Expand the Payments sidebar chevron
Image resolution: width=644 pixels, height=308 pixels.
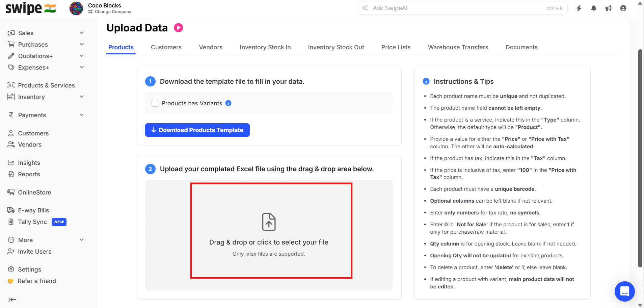coord(81,115)
